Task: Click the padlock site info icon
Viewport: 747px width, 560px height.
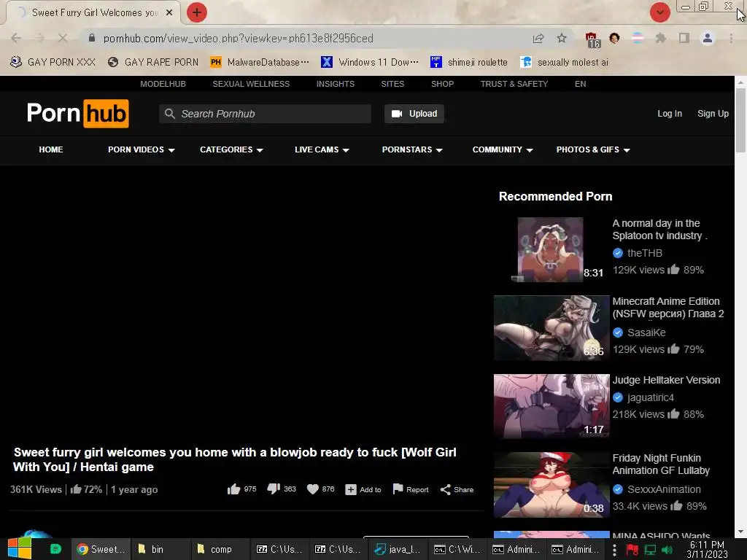Action: coord(92,38)
